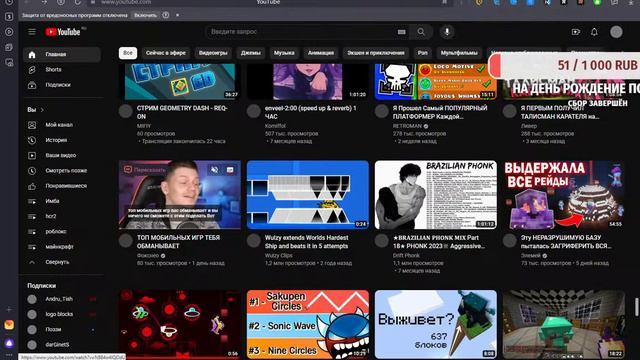Click the browser back arrow
This screenshot has width=640, height=360.
pyautogui.click(x=27, y=2)
